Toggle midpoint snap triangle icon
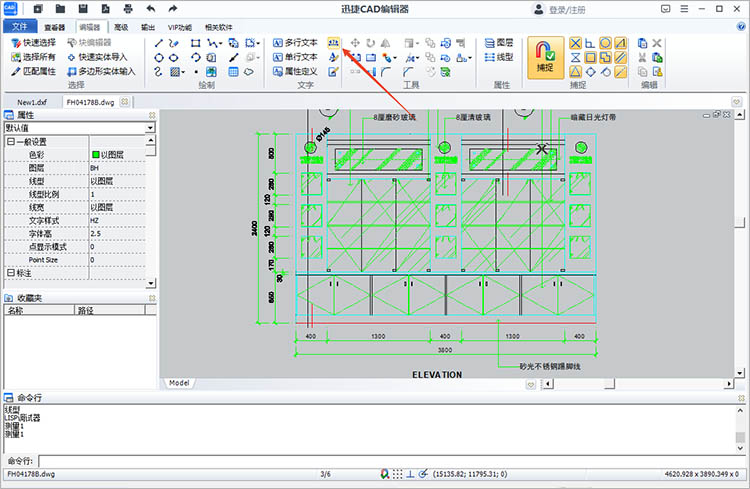 pyautogui.click(x=575, y=72)
